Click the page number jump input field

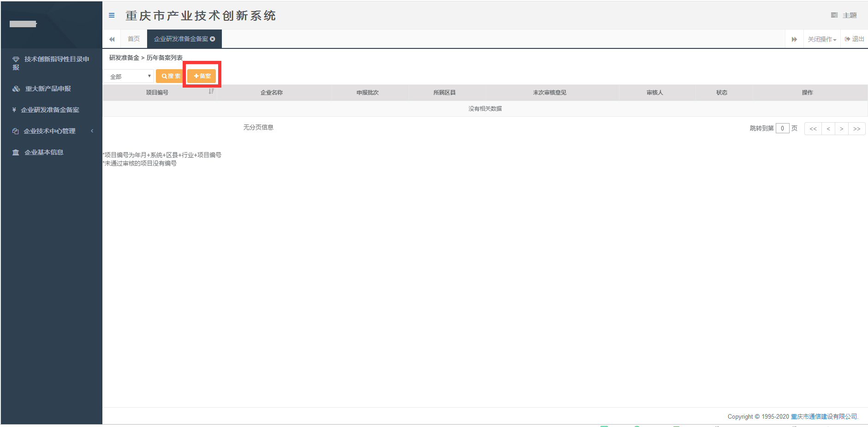coord(782,129)
